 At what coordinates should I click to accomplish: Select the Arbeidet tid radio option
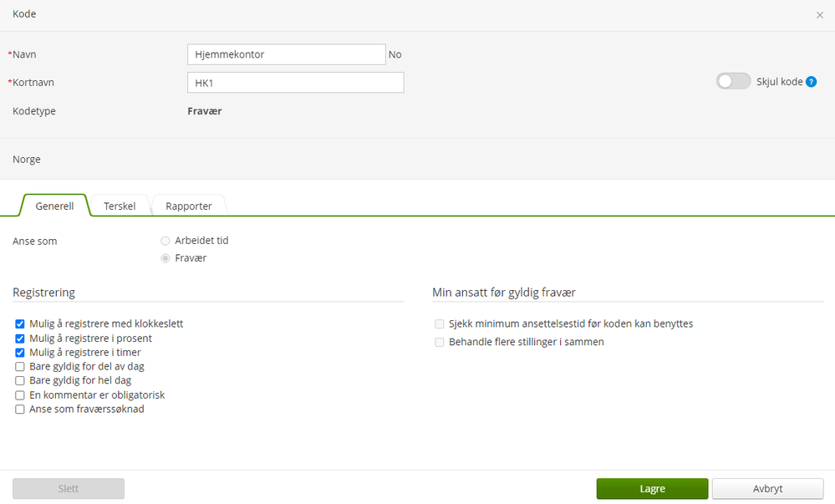pyautogui.click(x=165, y=241)
